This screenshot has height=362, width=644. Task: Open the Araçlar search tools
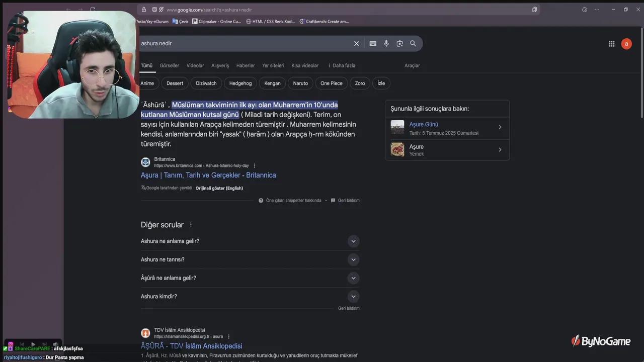[412, 65]
